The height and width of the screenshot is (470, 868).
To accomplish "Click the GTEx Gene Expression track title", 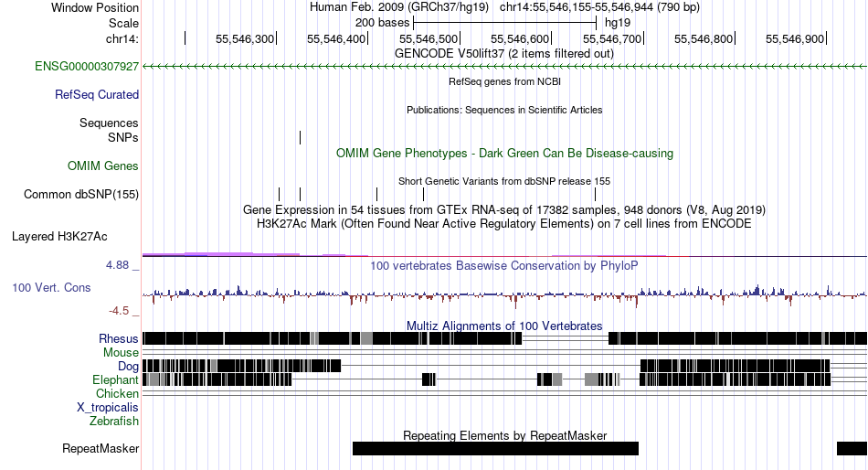I will [504, 210].
